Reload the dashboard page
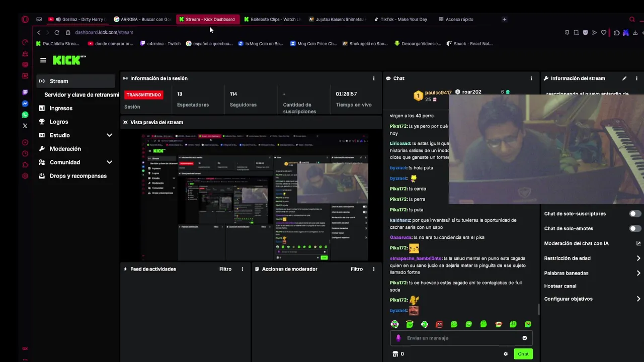Viewport: 644px width, 362px height. [x=56, y=32]
